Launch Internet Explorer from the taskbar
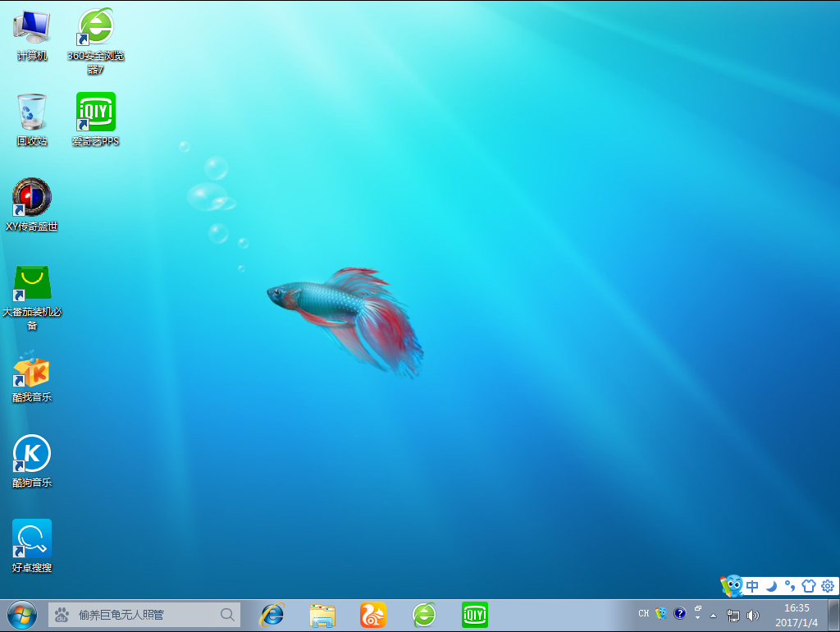The width and height of the screenshot is (840, 632). 272,615
